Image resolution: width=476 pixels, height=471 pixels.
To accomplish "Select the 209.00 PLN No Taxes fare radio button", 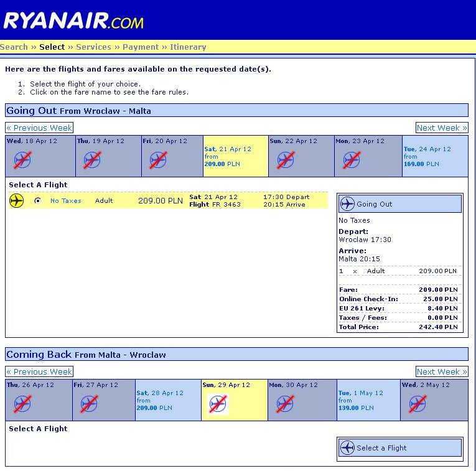I will point(37,200).
